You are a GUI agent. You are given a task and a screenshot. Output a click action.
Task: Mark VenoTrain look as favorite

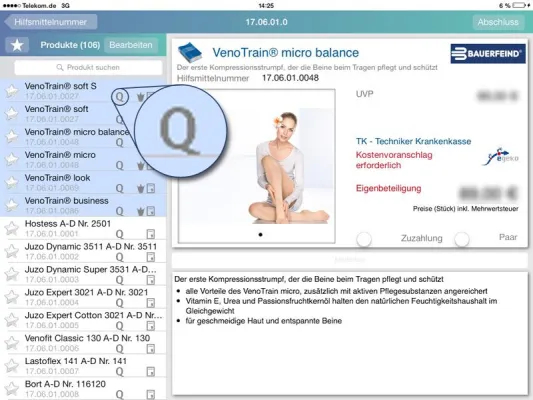tap(12, 182)
